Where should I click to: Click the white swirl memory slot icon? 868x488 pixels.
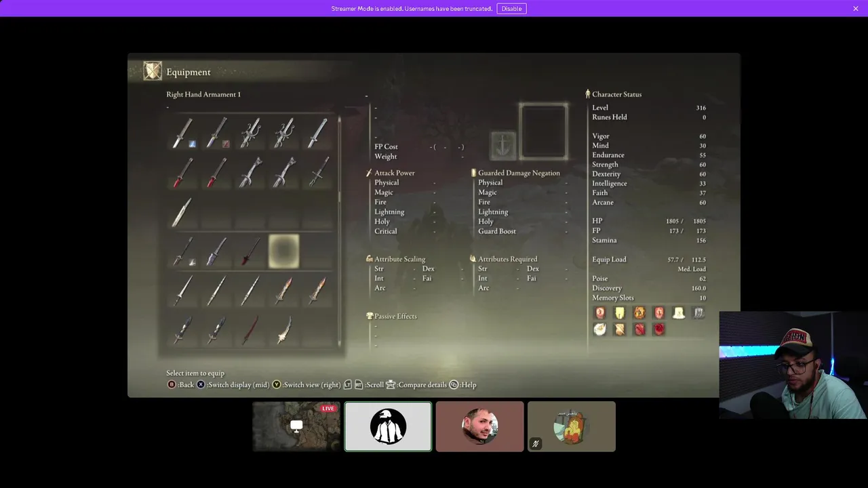pos(600,329)
